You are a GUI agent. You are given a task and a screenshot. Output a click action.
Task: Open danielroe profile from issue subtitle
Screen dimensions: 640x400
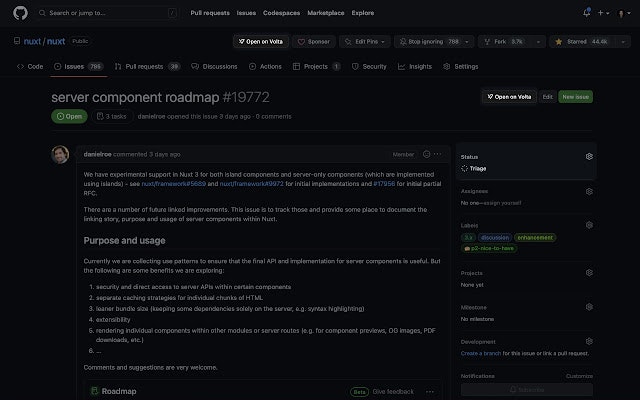click(151, 117)
